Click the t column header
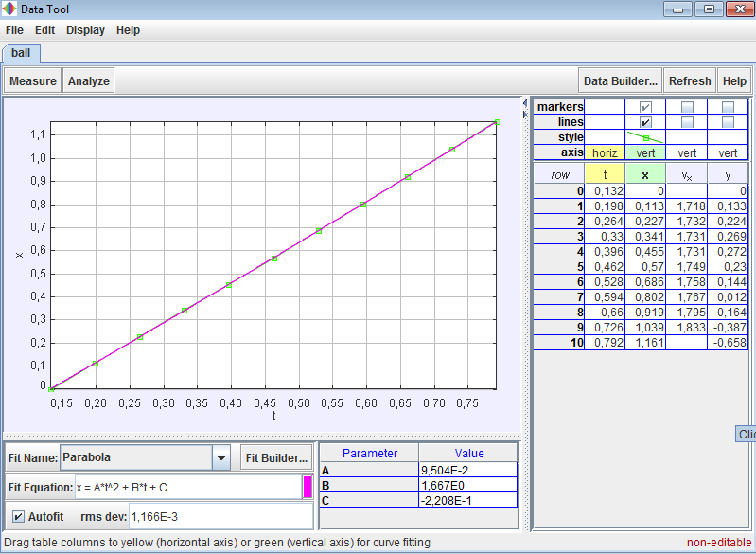 click(x=605, y=174)
